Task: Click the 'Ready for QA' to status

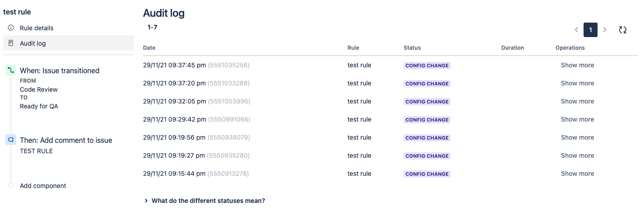Action: tap(39, 107)
